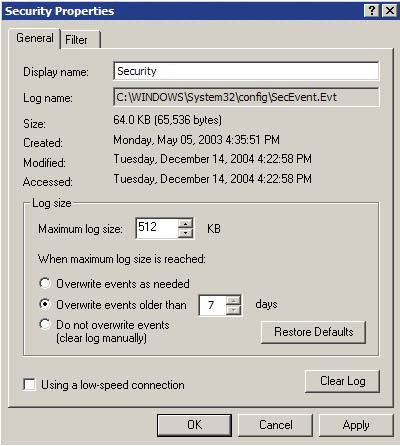Click the Clear Log button
400x446 pixels.
342,381
